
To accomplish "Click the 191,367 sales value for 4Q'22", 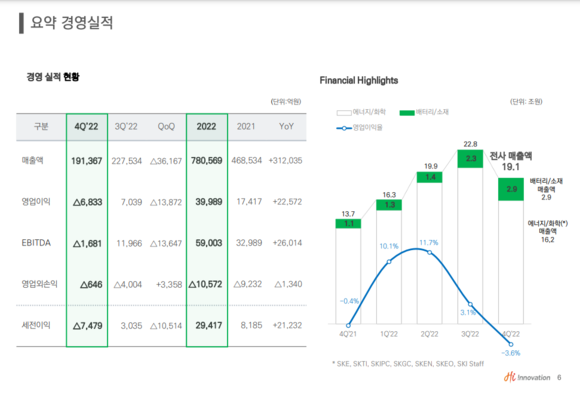I will tap(87, 161).
